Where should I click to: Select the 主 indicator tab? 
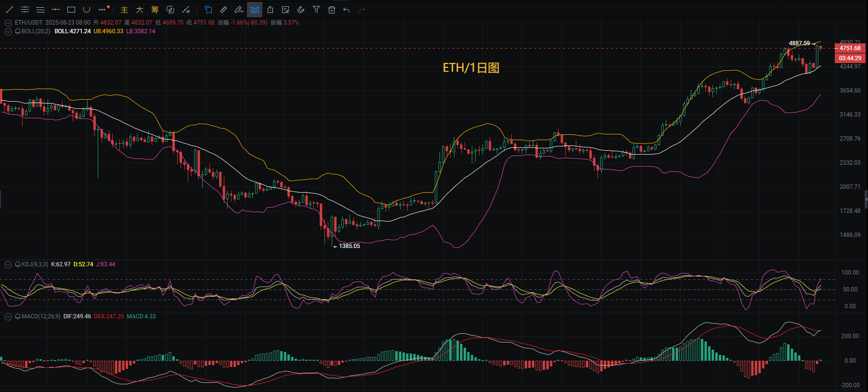pos(124,10)
